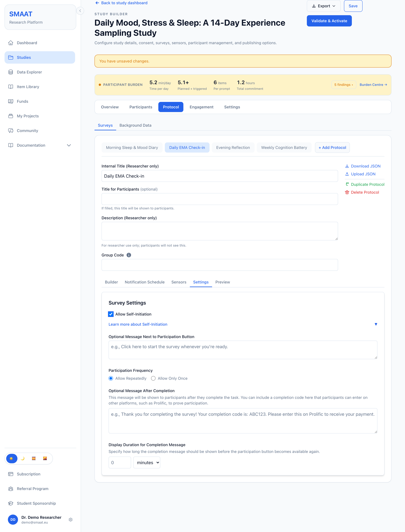Viewport: 405px width, 532px height.
Task: Switch to the Engagement tab
Action: [202, 107]
